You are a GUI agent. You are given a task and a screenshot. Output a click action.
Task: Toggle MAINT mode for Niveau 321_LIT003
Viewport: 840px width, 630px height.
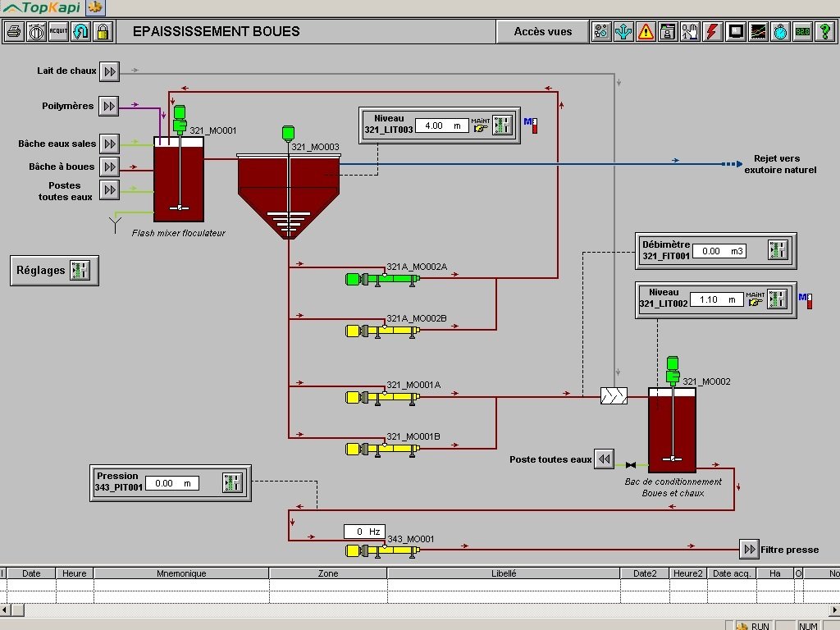click(x=481, y=126)
